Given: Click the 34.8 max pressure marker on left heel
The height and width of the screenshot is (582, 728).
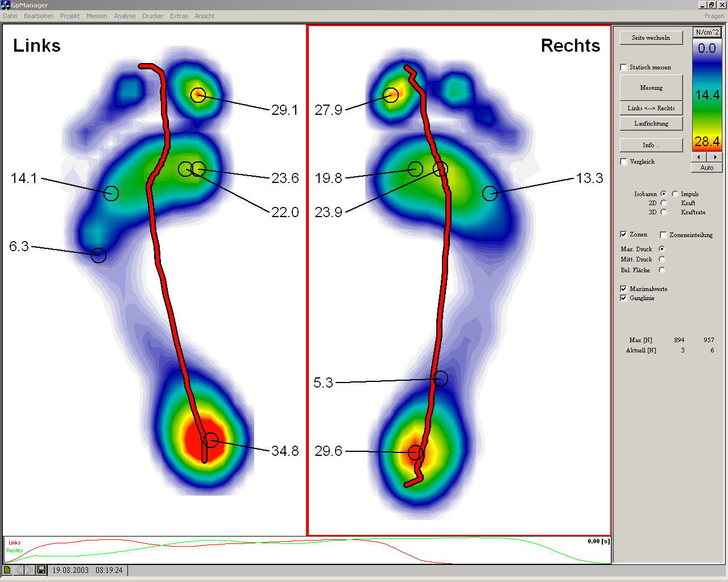Looking at the screenshot, I should (x=211, y=440).
